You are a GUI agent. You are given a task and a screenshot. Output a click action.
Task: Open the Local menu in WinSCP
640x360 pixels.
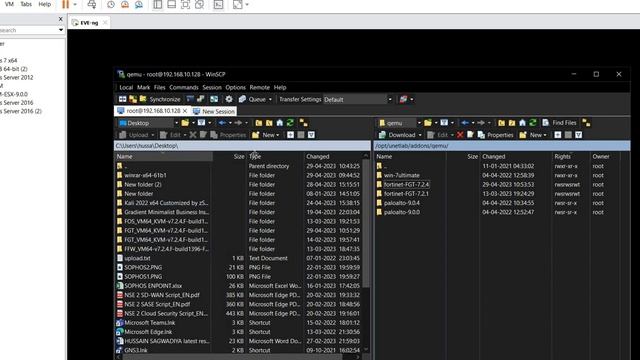pos(126,87)
